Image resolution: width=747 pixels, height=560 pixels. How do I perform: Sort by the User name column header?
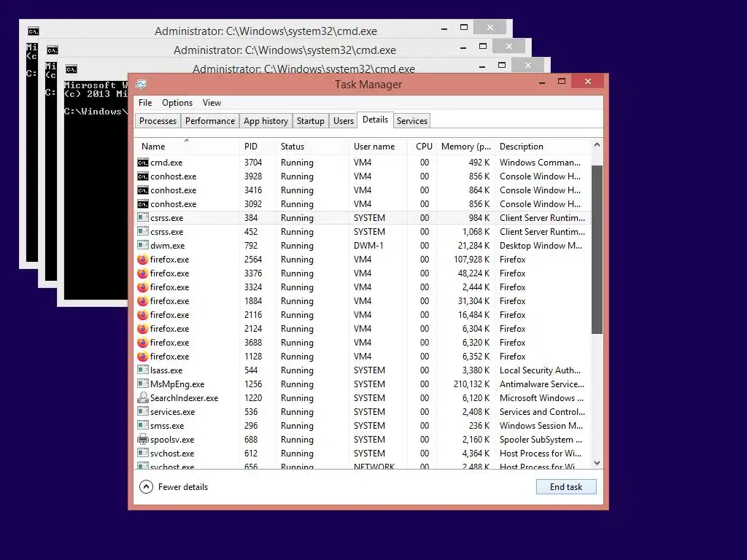379,146
